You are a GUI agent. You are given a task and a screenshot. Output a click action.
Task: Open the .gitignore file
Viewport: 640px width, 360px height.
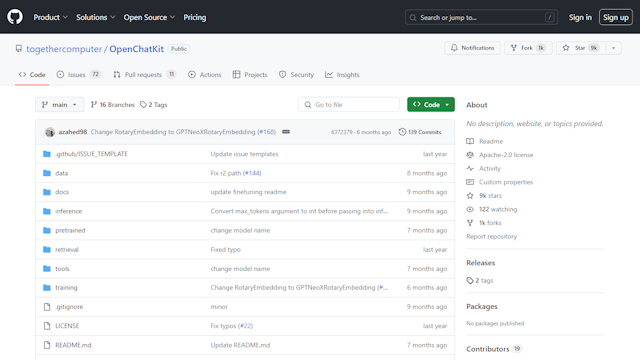(69, 307)
